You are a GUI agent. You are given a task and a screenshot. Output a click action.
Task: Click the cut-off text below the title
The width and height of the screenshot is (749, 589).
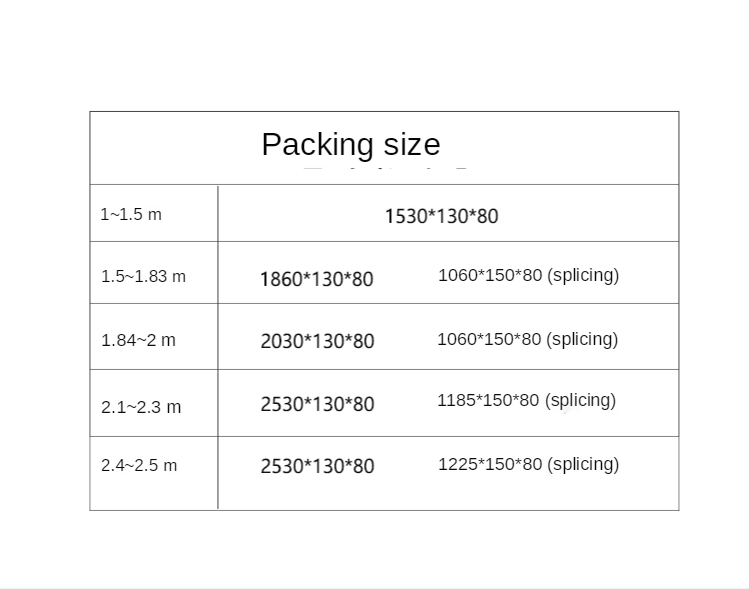point(385,174)
